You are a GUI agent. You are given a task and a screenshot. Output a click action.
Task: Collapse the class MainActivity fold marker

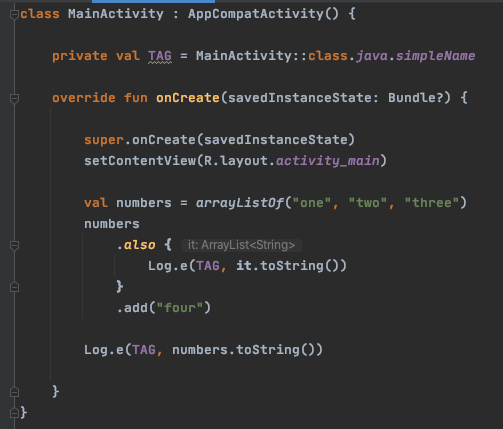point(14,14)
